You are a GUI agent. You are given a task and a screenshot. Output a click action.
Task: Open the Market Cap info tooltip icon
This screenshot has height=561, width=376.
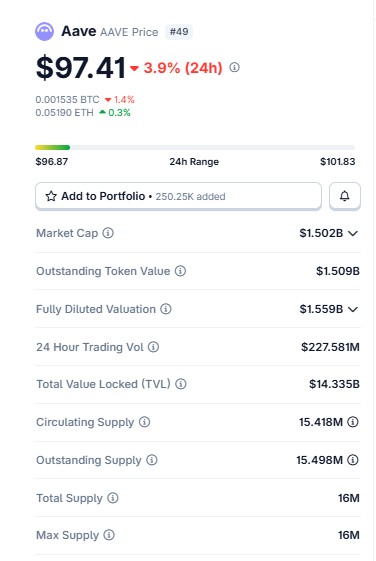pos(108,233)
